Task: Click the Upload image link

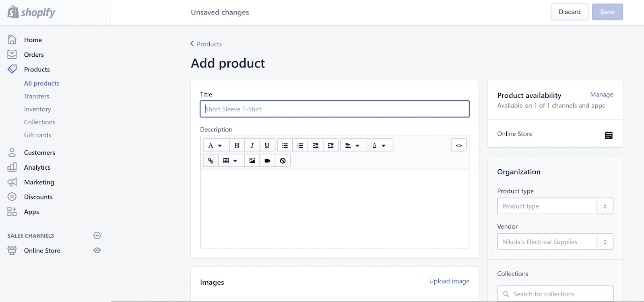Action: point(449,281)
